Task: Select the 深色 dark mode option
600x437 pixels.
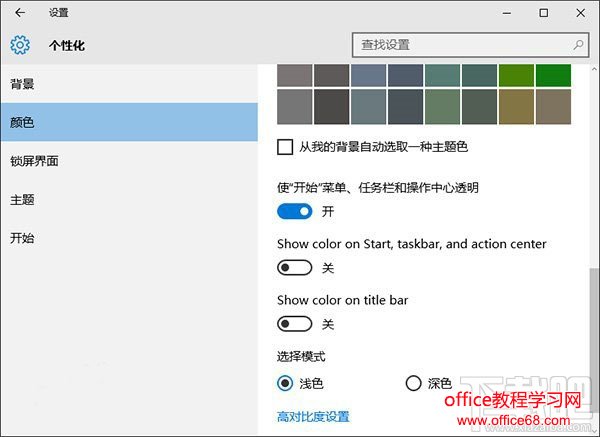Action: [x=413, y=383]
